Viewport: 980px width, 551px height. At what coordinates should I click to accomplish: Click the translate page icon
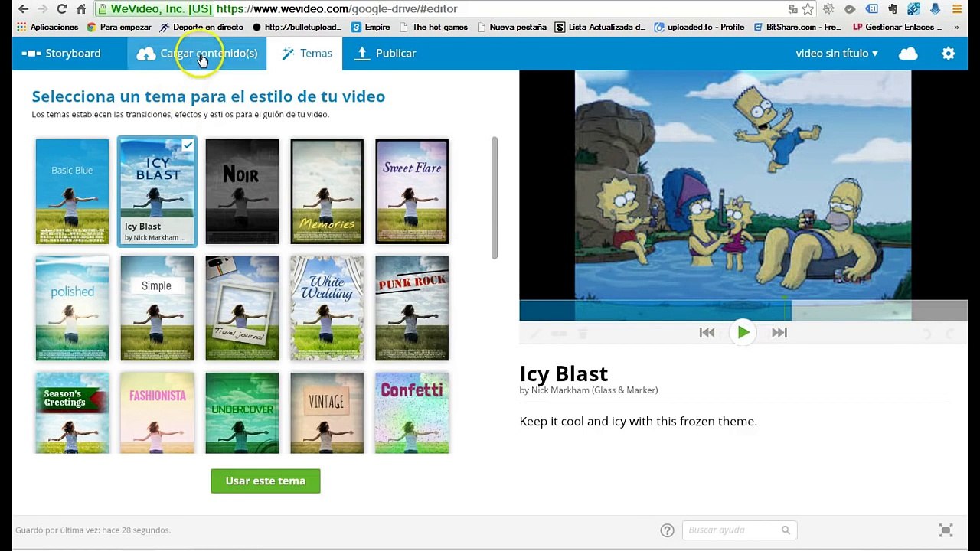(x=792, y=9)
